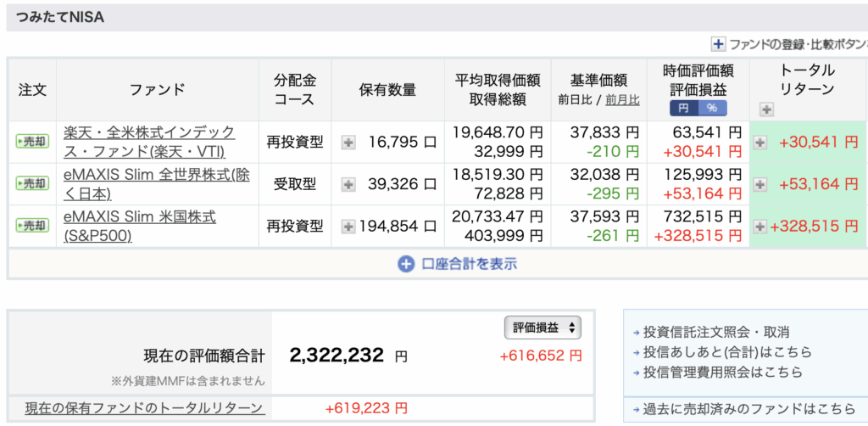
Task: Open the 評価損益 dropdown selector
Action: [542, 328]
